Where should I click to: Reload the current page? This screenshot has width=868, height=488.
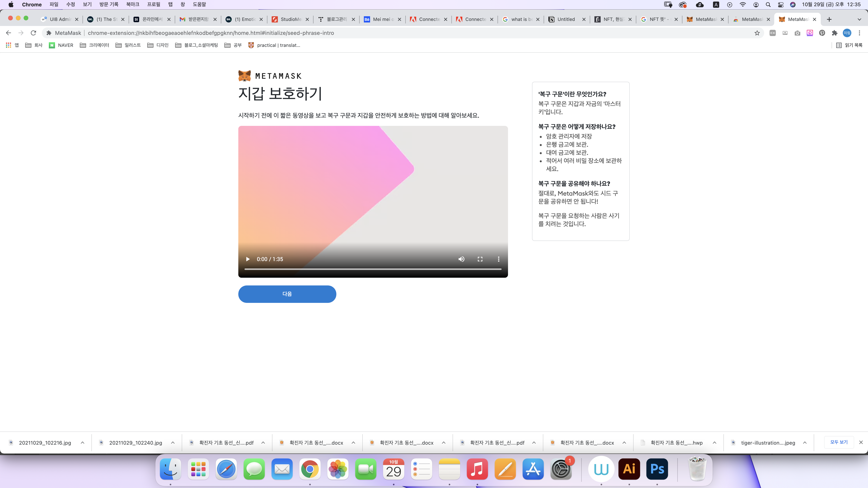point(33,33)
